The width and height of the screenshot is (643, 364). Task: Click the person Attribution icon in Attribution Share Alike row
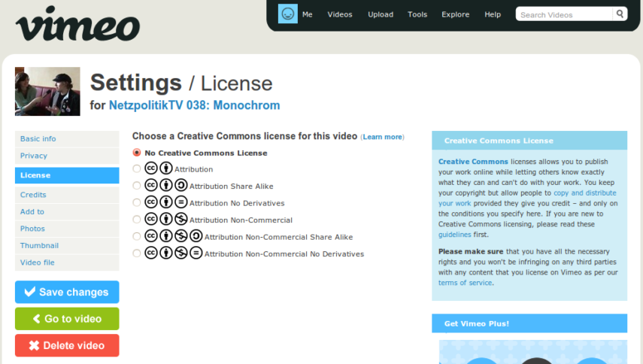tap(166, 186)
